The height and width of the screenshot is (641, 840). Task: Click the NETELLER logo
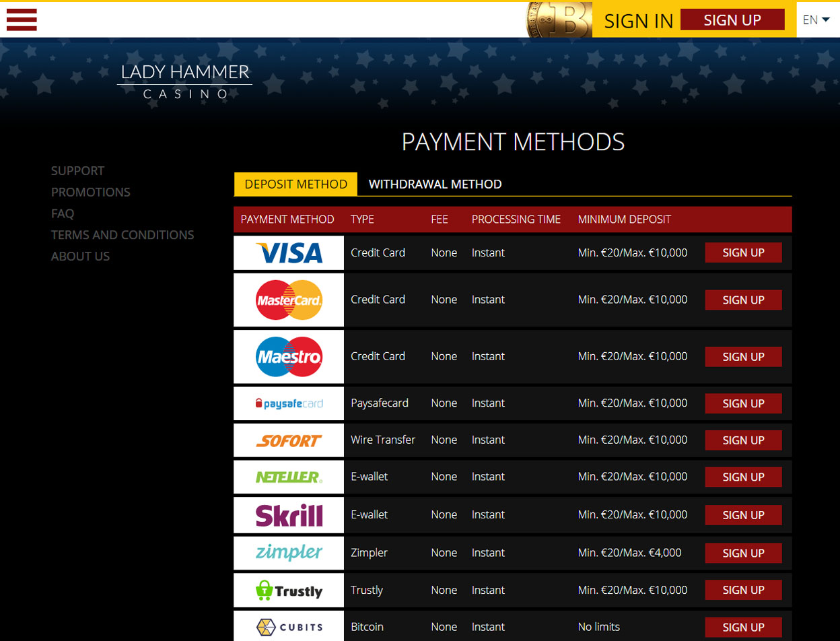289,477
